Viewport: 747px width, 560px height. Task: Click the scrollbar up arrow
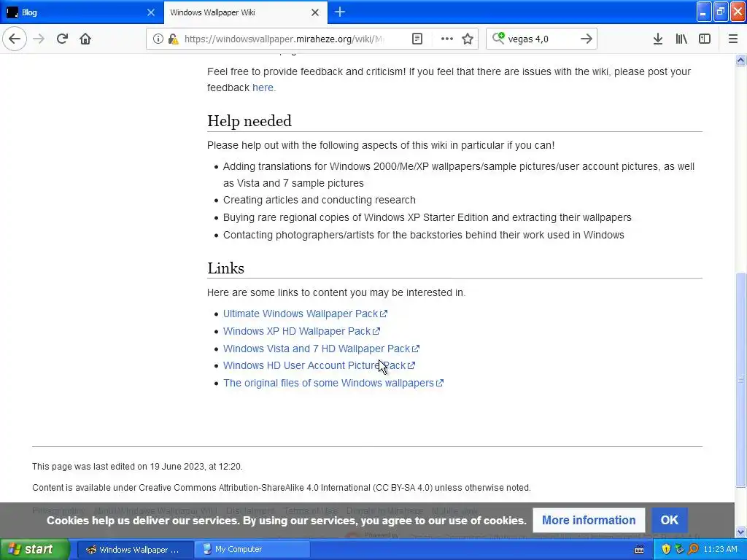click(740, 60)
